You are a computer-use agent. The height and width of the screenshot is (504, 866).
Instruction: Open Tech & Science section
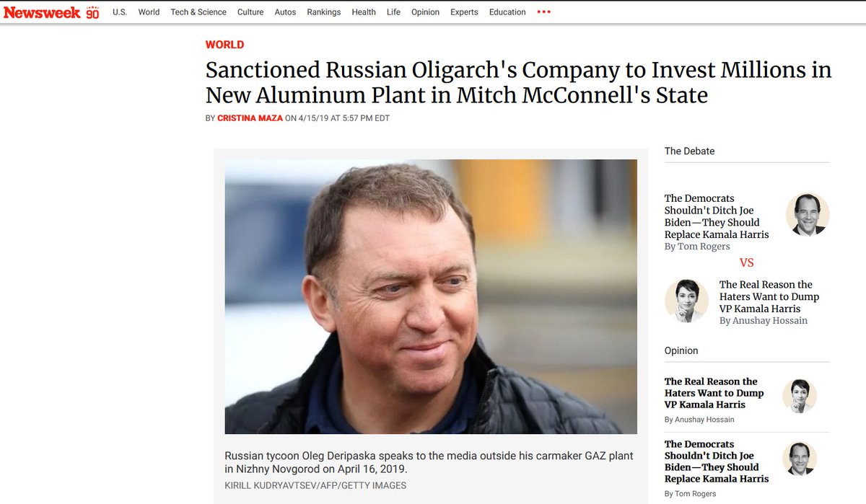198,12
